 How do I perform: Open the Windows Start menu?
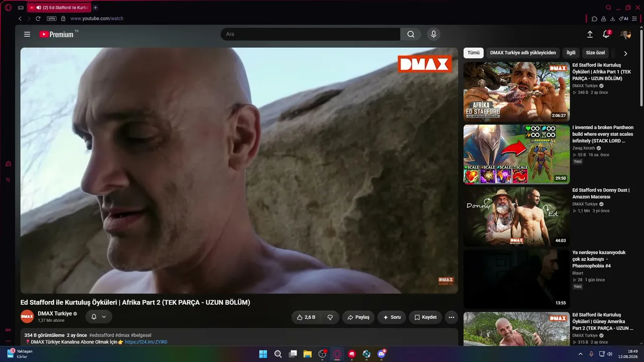tap(263, 354)
